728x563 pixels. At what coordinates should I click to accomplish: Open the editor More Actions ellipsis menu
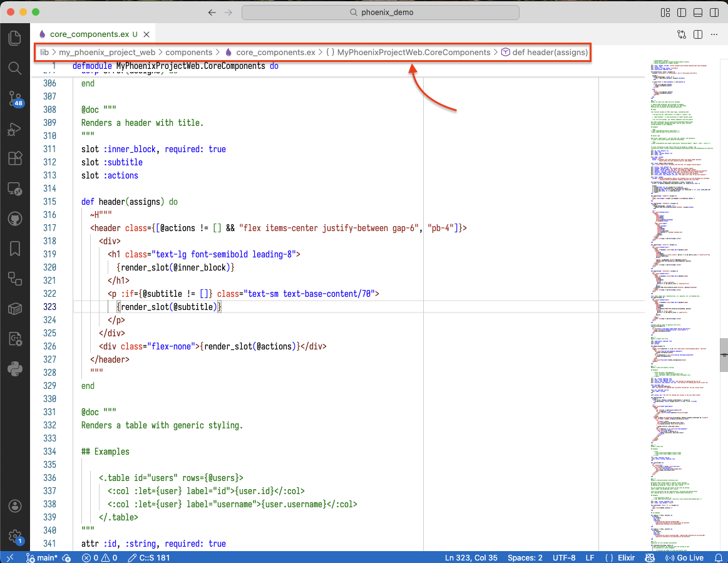[714, 34]
